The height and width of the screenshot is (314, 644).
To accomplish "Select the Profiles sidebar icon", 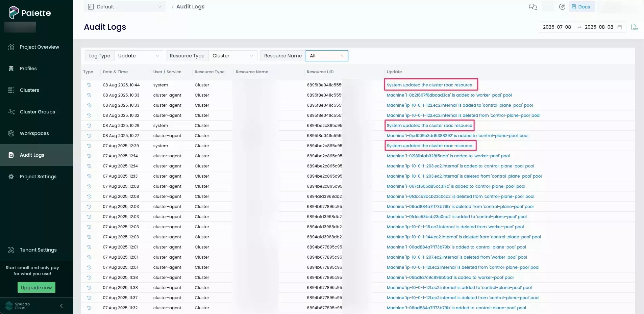I will [11, 69].
